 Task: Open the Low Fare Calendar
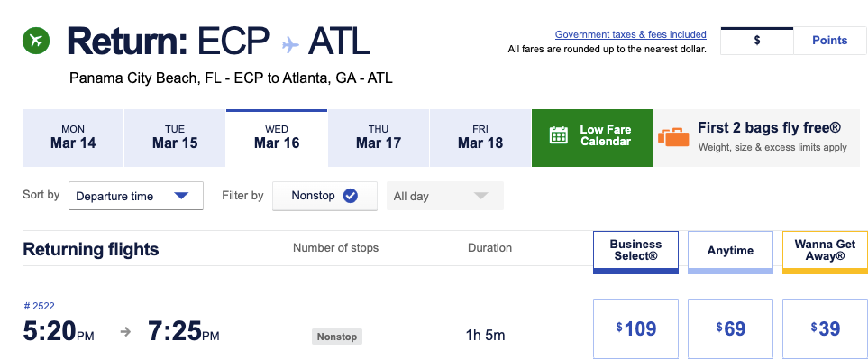pyautogui.click(x=592, y=138)
